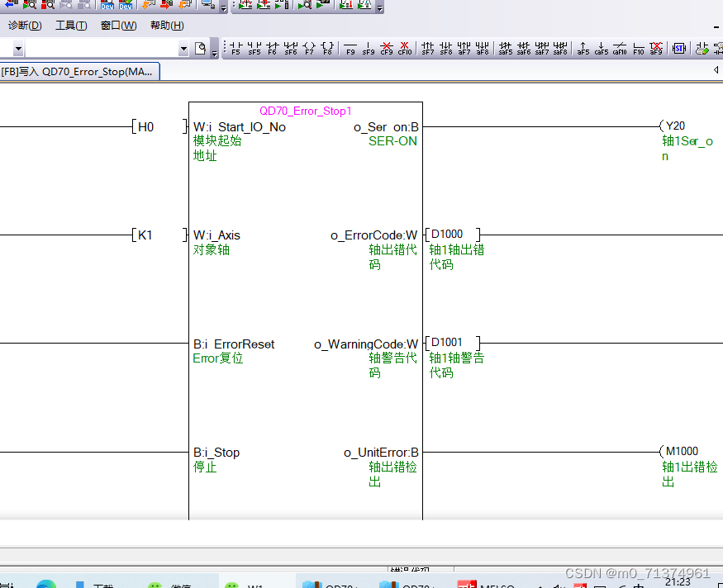Click the SER-ON output comment
Image resolution: width=723 pixels, height=588 pixels.
[392, 141]
